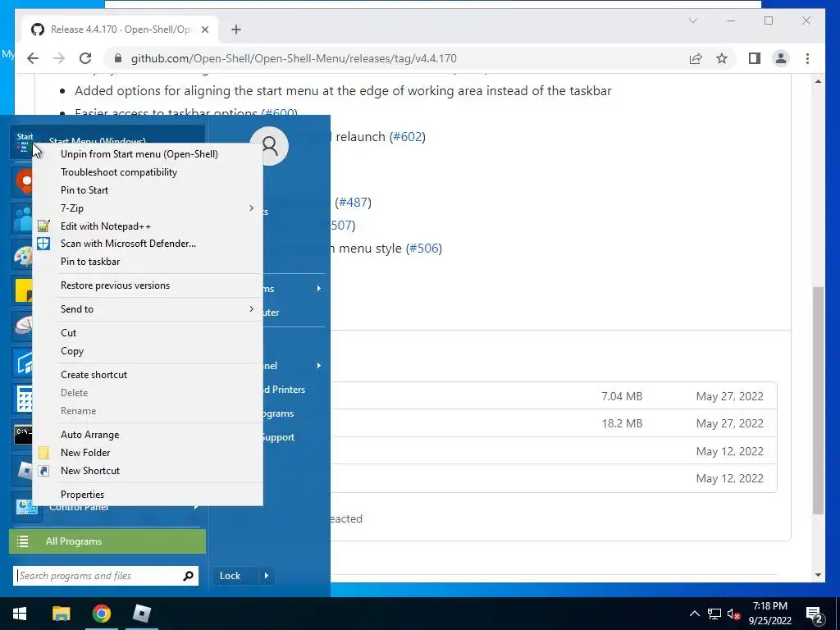This screenshot has height=630, width=840.
Task: Open Chrome tab search chevron
Action: [692, 21]
